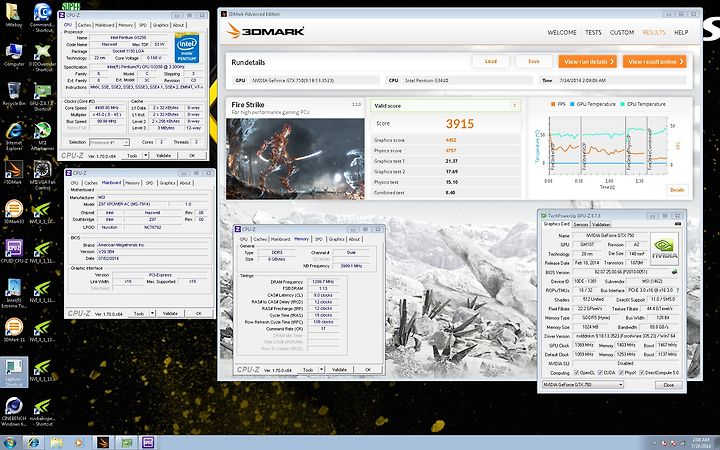Click Validate in the CPU-Z Memory window
The width and height of the screenshot is (720, 450).
339,370
